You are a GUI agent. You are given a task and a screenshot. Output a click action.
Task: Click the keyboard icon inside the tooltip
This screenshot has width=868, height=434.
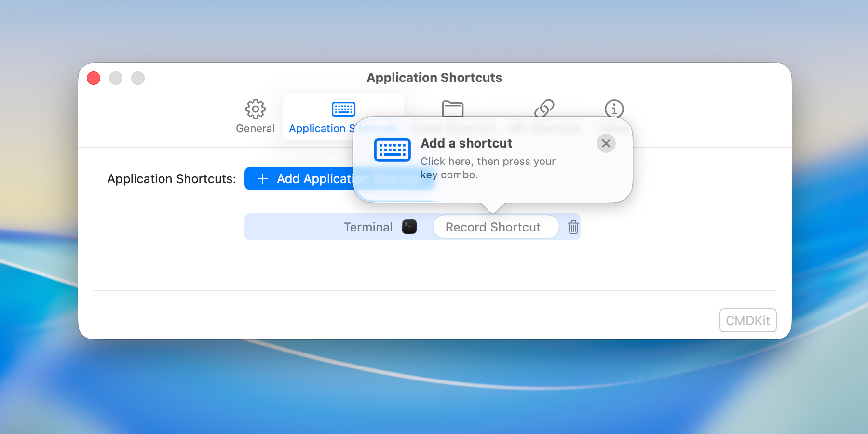[x=392, y=149]
